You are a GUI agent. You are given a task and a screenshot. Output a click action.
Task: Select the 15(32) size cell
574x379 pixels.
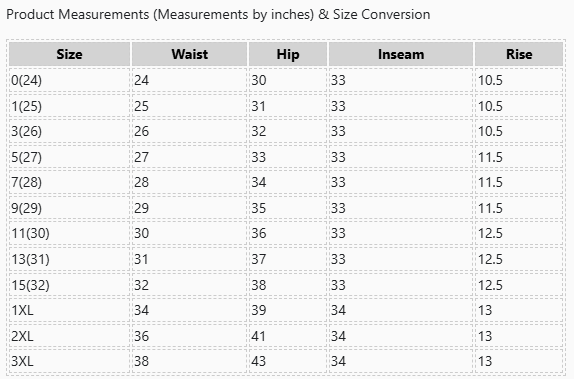[70, 285]
